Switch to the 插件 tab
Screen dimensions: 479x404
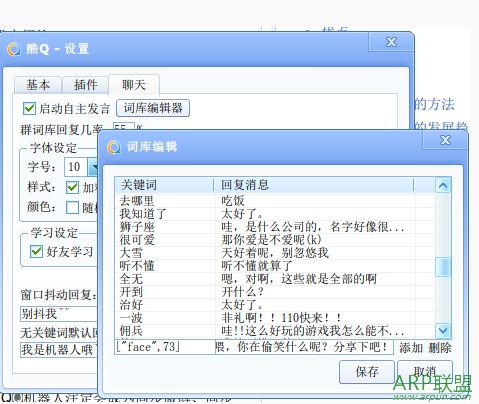[x=86, y=85]
